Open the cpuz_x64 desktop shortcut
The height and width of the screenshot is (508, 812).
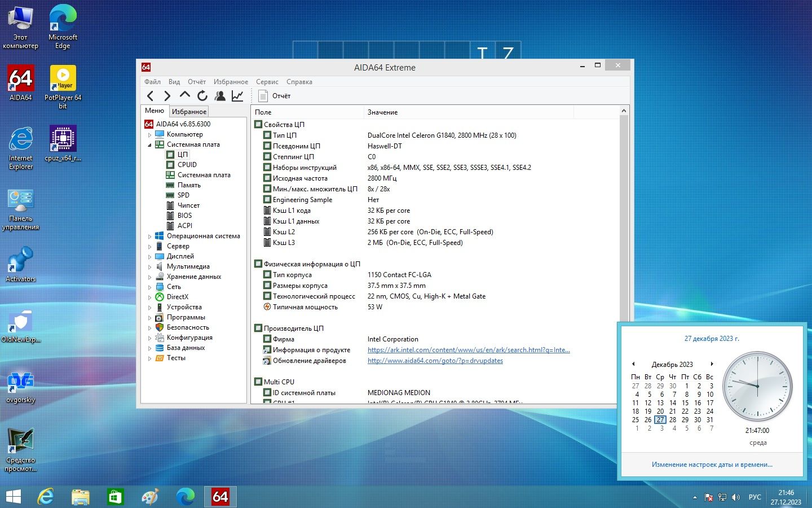click(x=63, y=143)
